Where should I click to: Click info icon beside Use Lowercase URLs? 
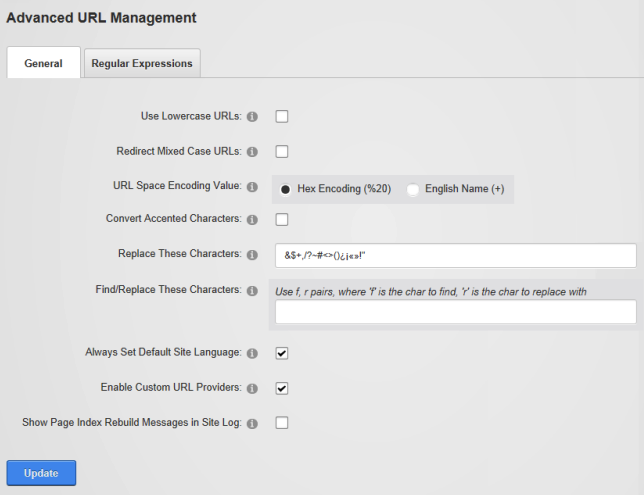[x=252, y=117]
